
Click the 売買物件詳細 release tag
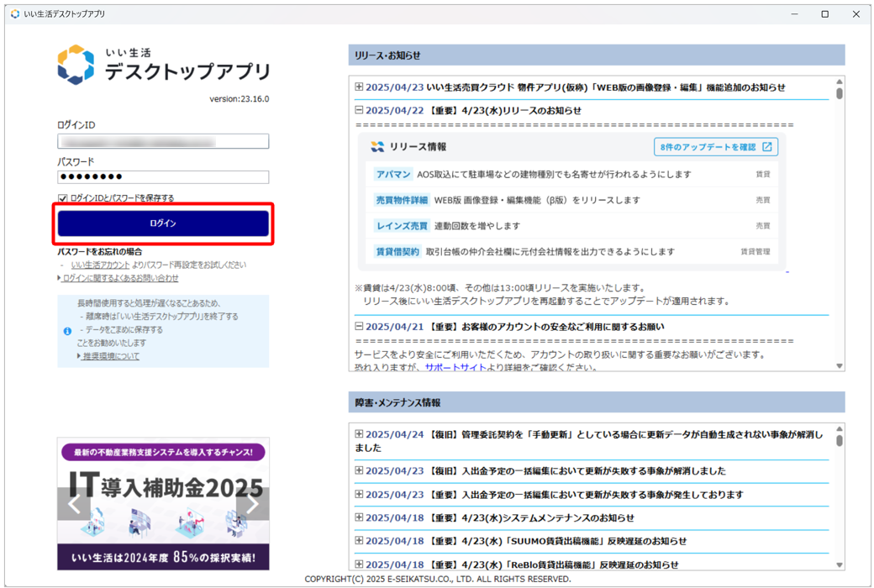pos(402,200)
